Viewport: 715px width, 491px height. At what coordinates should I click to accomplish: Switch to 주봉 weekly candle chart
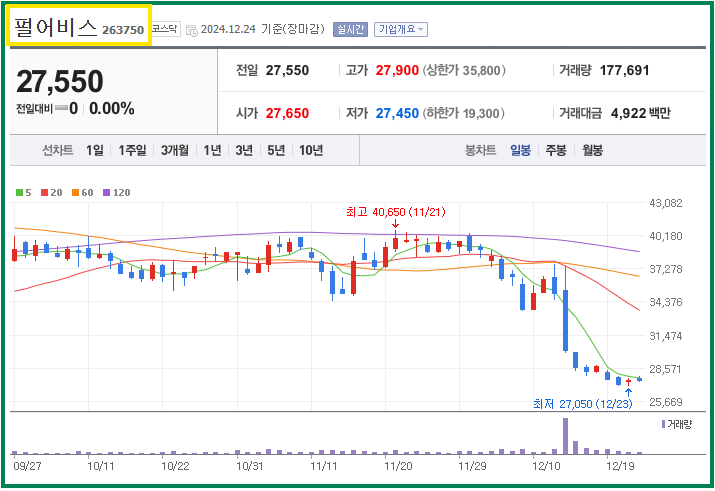pos(556,150)
